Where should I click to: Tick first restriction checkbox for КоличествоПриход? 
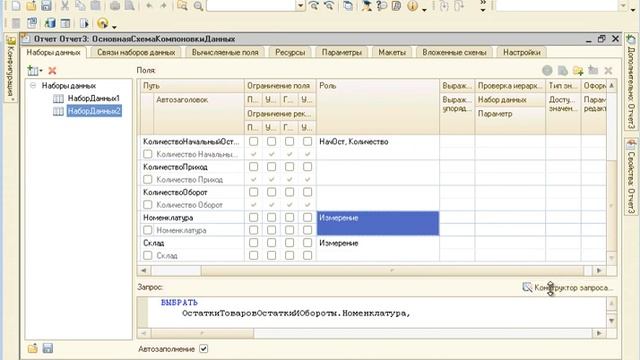[x=253, y=167]
